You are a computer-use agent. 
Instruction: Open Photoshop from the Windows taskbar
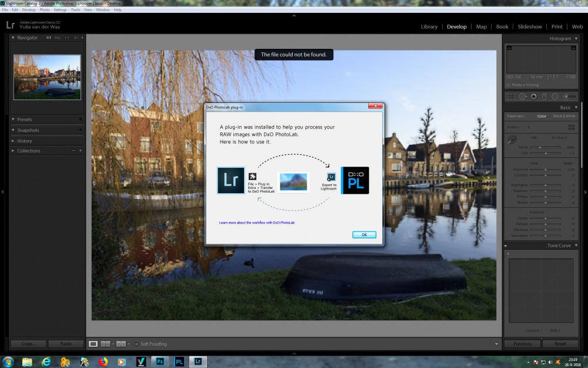160,362
